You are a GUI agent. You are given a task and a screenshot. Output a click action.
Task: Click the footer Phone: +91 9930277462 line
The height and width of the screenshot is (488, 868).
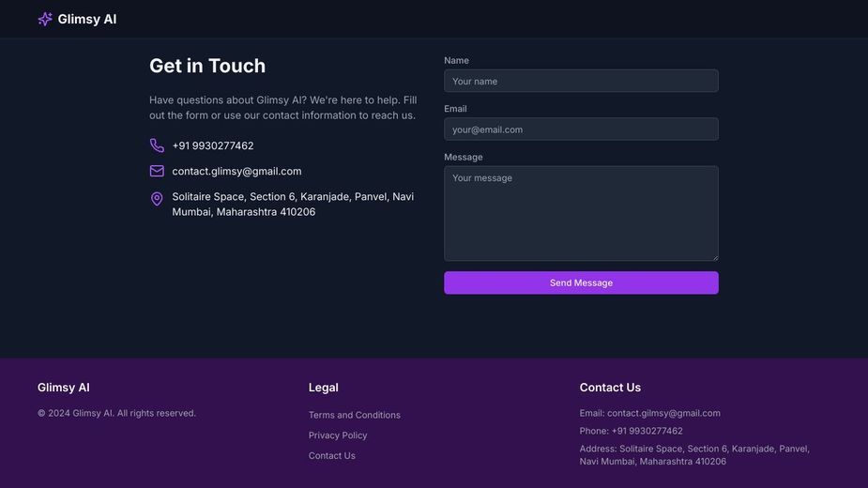click(x=632, y=431)
